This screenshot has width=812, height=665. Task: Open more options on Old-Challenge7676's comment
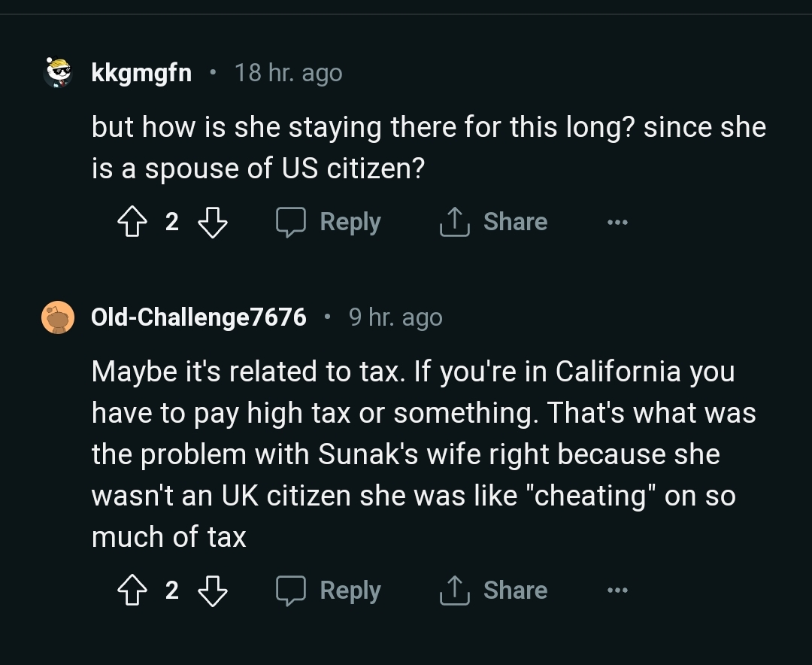point(617,591)
